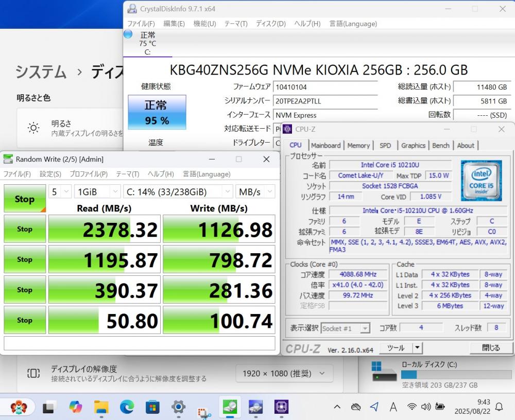Open CrystalDiskInfo 機能(U) menu
The image size is (515, 420).
pyautogui.click(x=204, y=24)
